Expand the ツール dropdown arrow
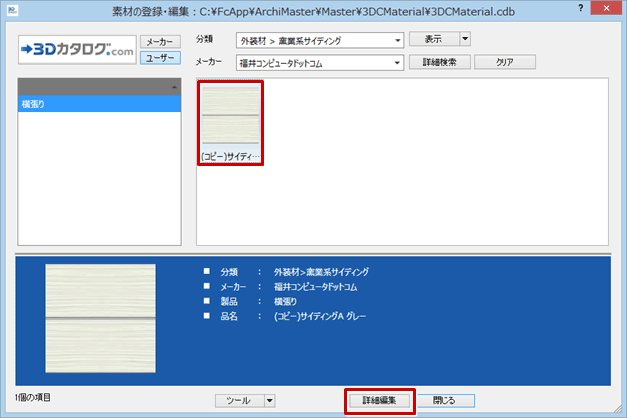Viewport: 627px width, 418px height. click(269, 400)
